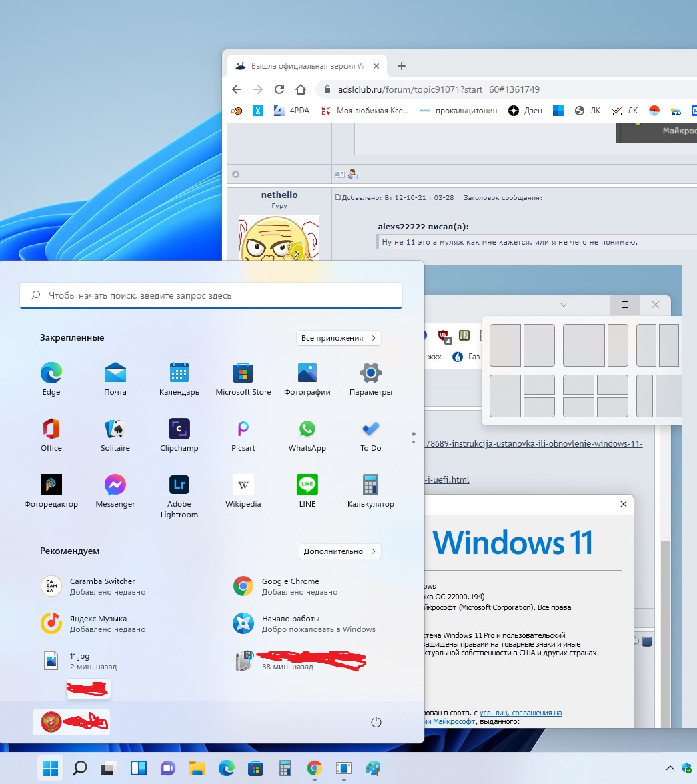Open nethello user profile link
The height and width of the screenshot is (784, 697).
click(x=279, y=195)
